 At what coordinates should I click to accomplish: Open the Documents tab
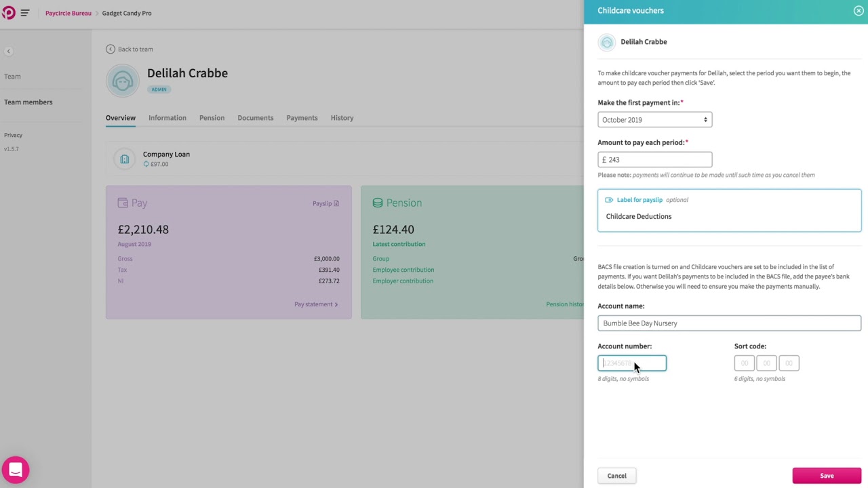coord(255,118)
